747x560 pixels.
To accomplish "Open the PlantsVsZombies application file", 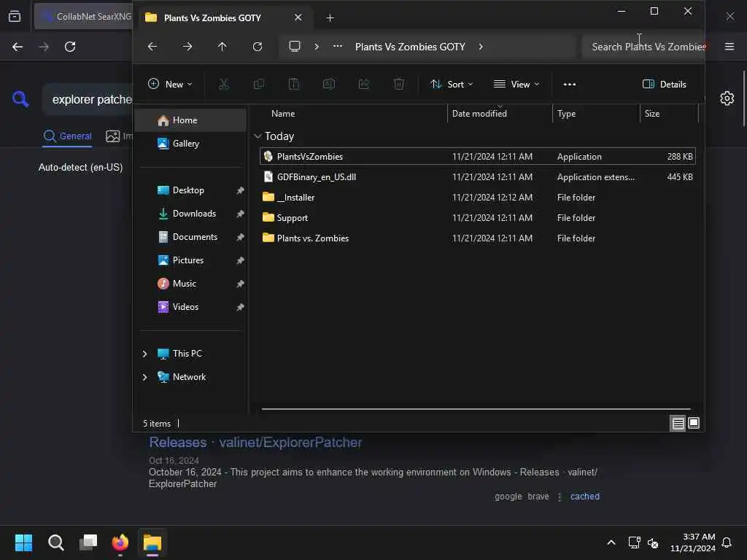I will point(477,156).
